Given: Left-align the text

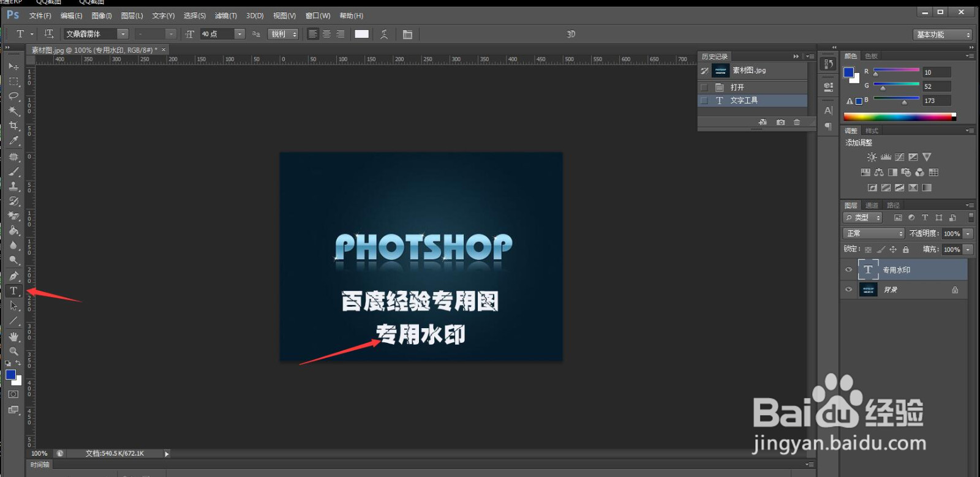Looking at the screenshot, I should 313,34.
